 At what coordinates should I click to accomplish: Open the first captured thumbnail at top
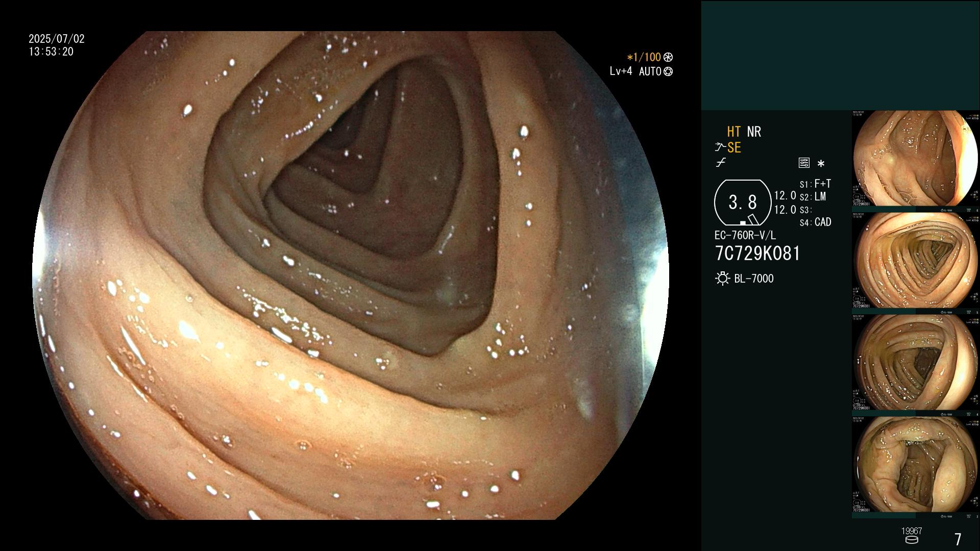point(916,158)
